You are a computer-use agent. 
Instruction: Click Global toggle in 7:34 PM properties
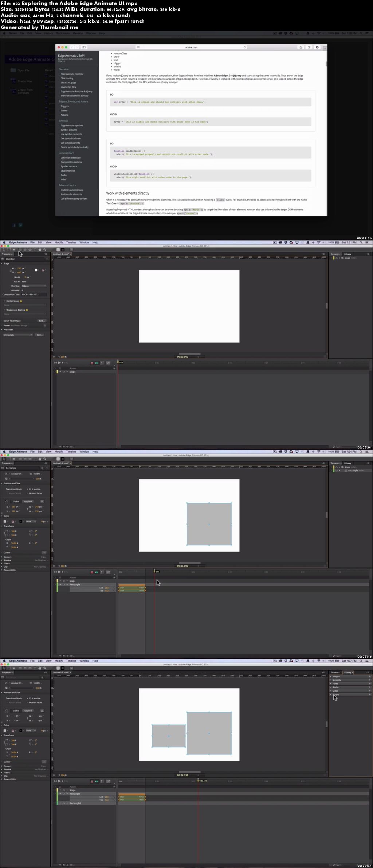(16, 502)
